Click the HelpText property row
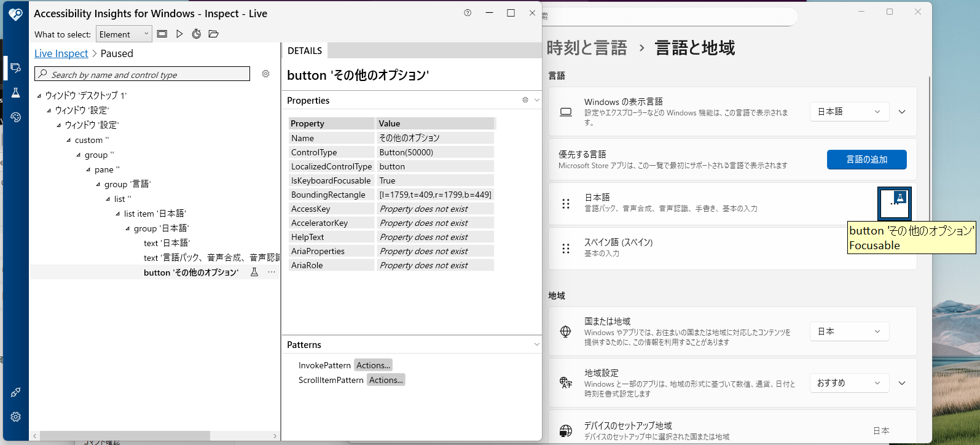Viewport: 980px width, 445px height. pyautogui.click(x=391, y=237)
